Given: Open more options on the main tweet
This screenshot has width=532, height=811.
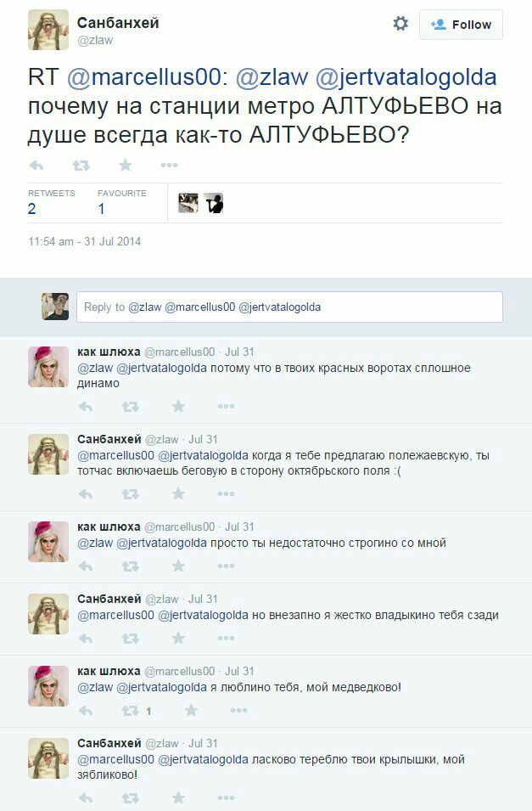Looking at the screenshot, I should (169, 166).
